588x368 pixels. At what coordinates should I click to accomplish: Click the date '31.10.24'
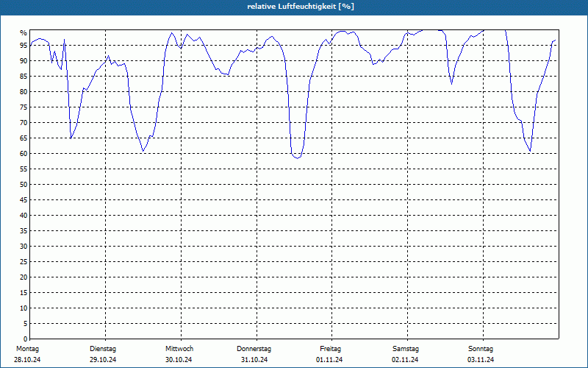pyautogui.click(x=254, y=360)
